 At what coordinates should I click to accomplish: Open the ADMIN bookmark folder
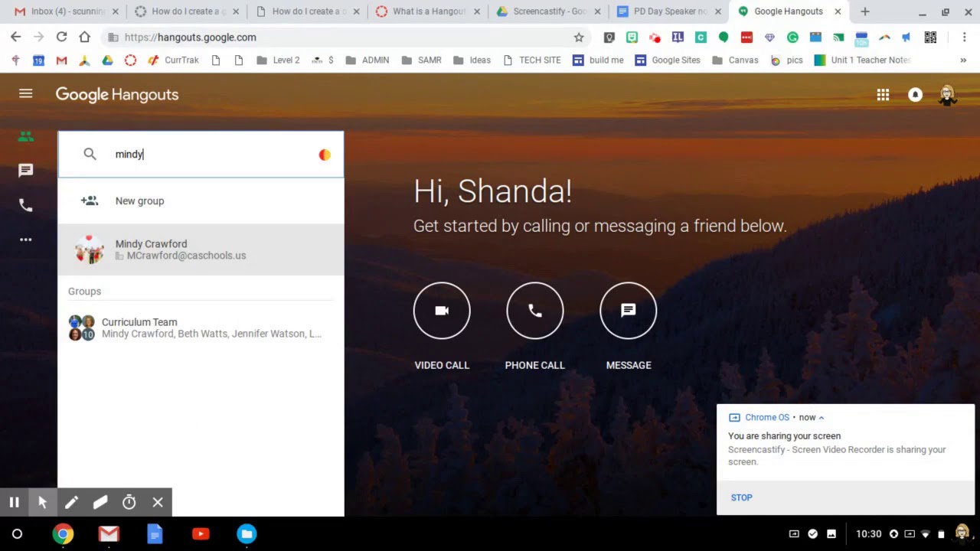coord(367,60)
